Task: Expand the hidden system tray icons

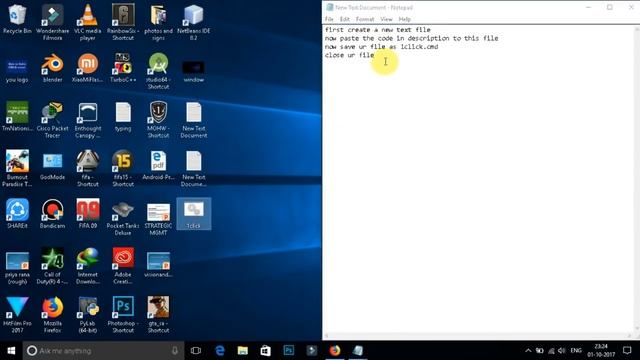Action: tap(528, 351)
